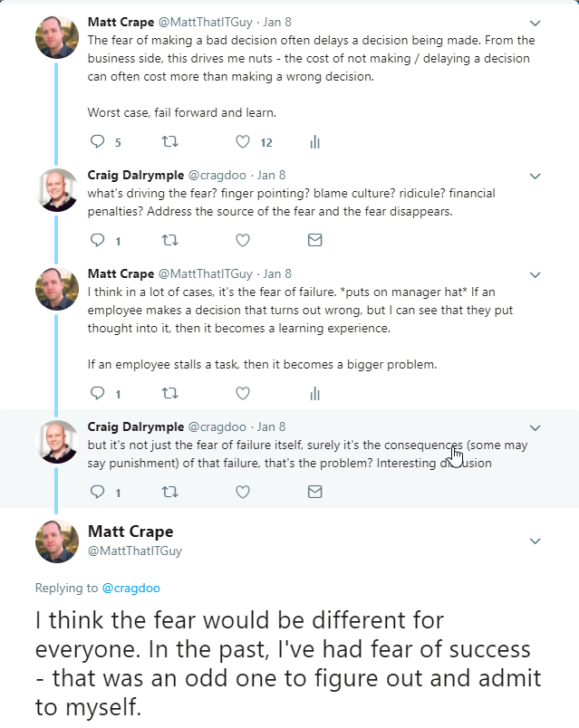Send Craig's first tweet via direct message

point(315,241)
